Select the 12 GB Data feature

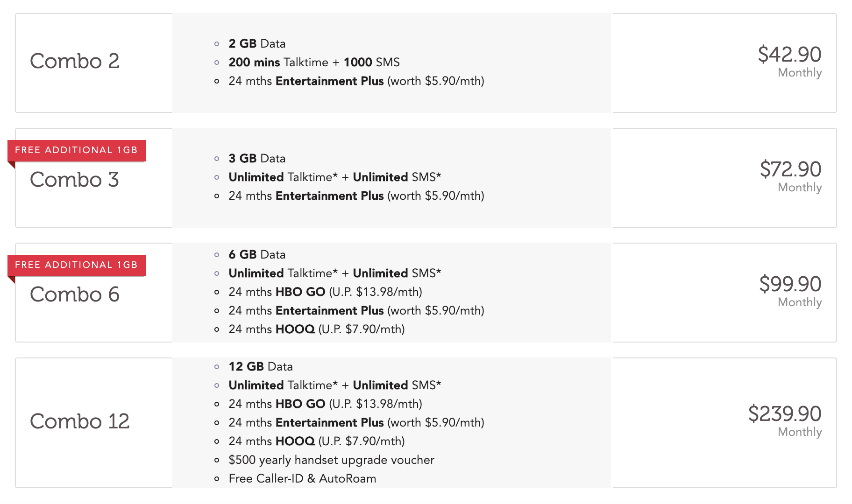(261, 367)
